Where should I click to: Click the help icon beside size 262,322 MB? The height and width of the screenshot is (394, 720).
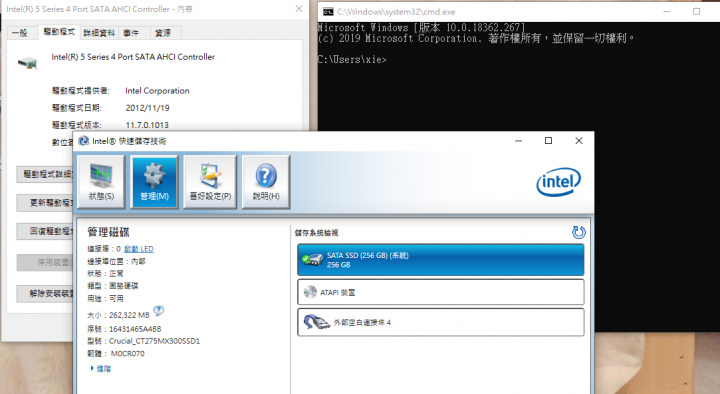point(158,311)
